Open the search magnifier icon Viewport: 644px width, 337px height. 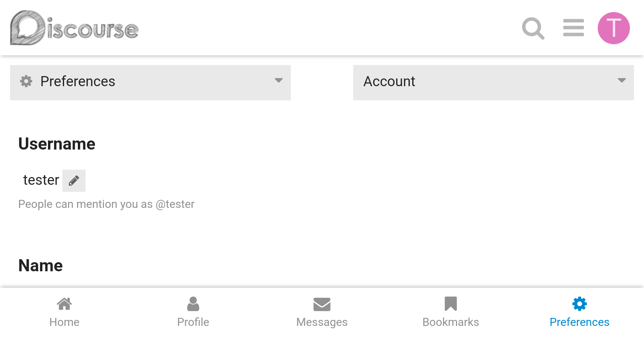533,29
